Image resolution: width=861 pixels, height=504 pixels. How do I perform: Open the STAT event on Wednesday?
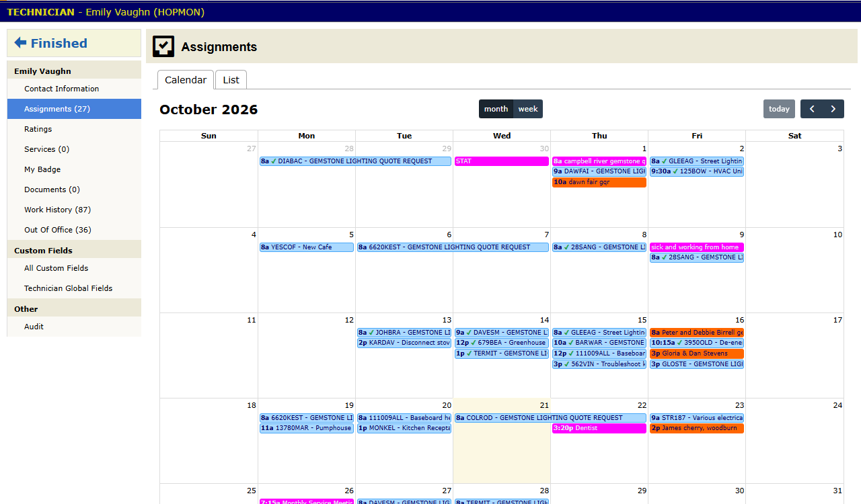[x=502, y=161]
